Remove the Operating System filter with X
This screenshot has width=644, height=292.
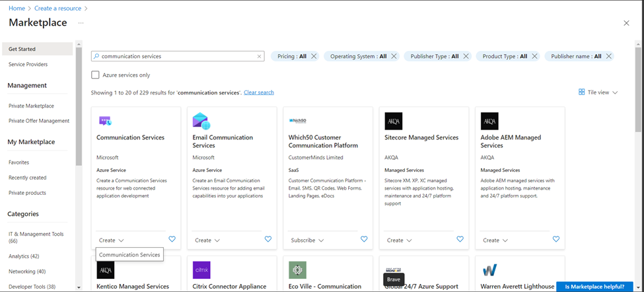point(394,56)
